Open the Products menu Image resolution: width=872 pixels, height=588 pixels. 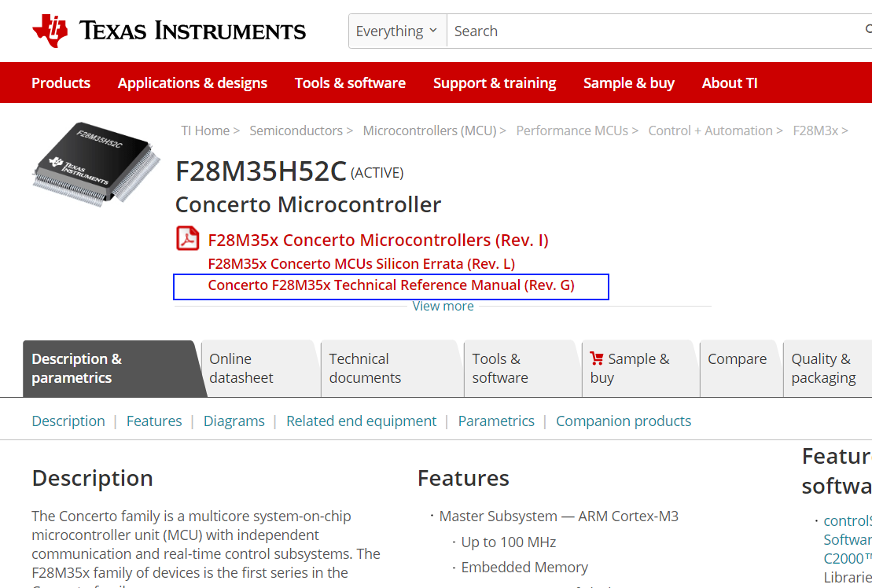click(x=61, y=83)
